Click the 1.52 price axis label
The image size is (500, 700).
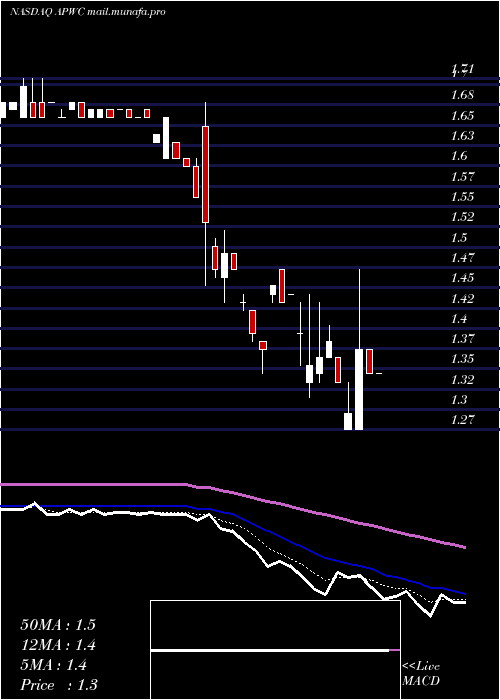(462, 217)
